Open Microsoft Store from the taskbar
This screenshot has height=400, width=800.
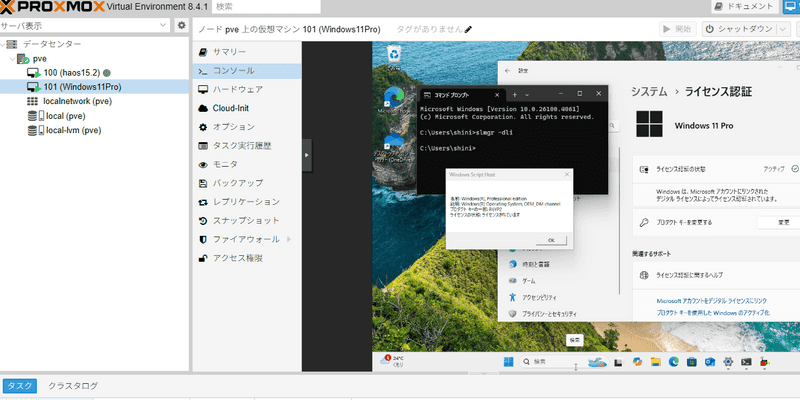pos(691,362)
